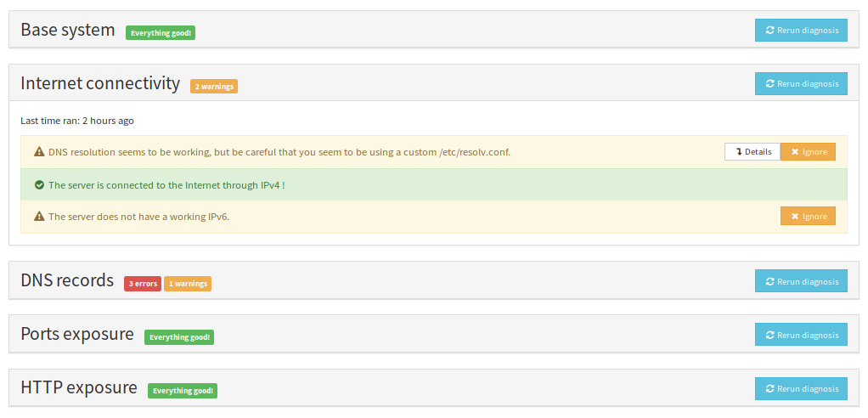868x418 pixels.
Task: Expand the DNS records section header
Action: point(67,280)
